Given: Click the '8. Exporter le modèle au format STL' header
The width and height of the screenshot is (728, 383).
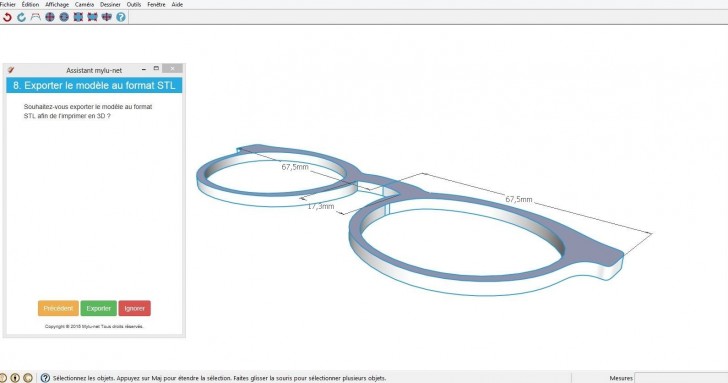Looking at the screenshot, I should click(94, 85).
